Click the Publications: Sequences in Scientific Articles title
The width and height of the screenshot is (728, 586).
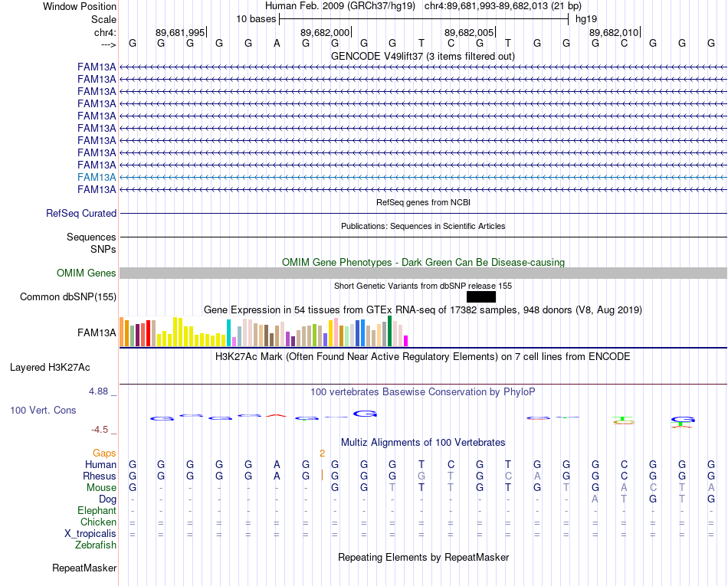point(423,227)
